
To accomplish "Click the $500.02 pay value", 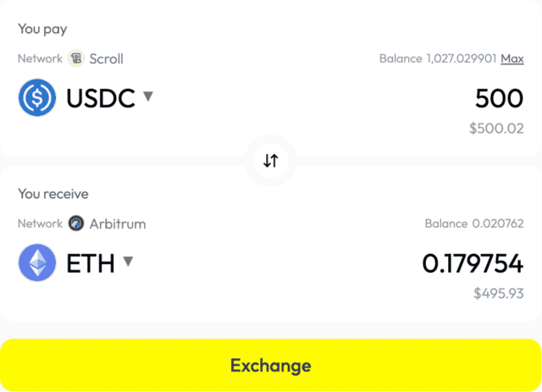I will [x=496, y=129].
